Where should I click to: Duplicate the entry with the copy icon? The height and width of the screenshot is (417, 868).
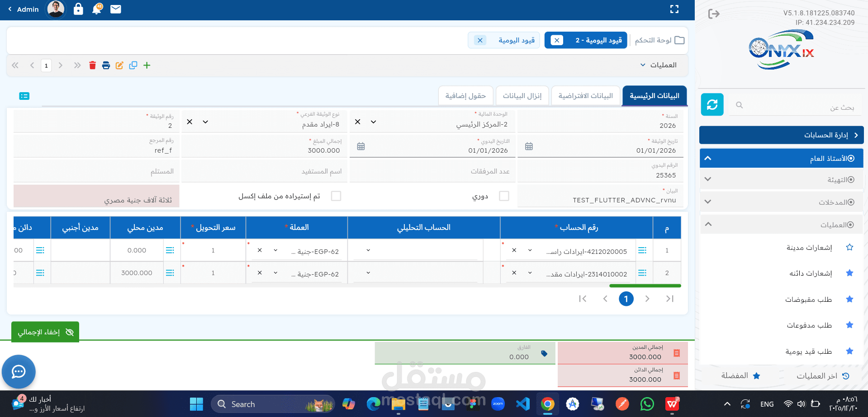(x=133, y=66)
